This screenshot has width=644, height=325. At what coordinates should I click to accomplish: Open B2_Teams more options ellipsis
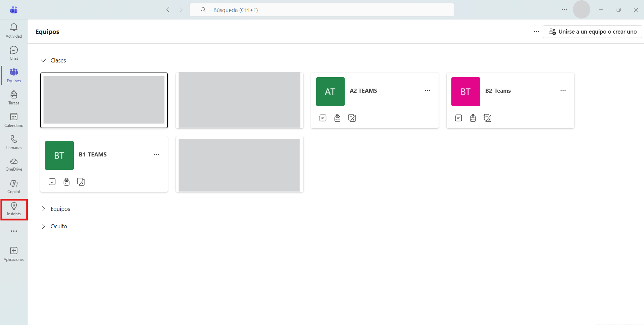coord(563,91)
